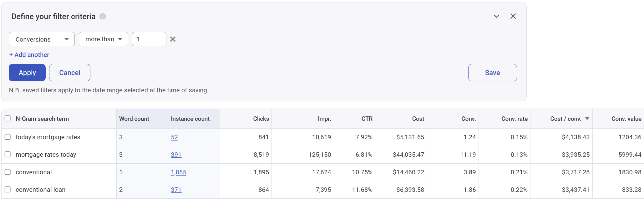Select the 'mortgage rates today' row checkbox
The image size is (644, 199).
8,155
